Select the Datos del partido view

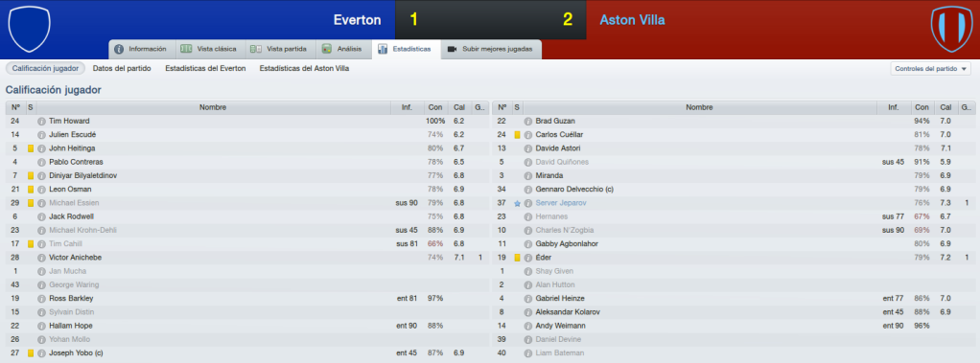point(122,69)
